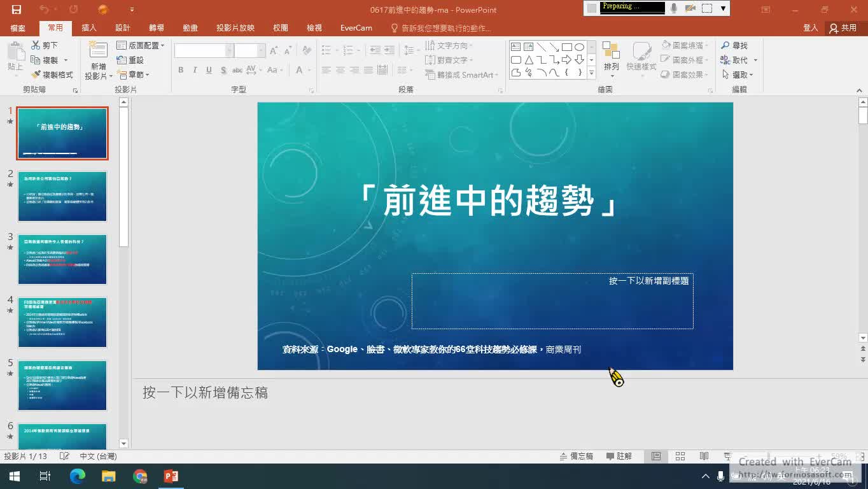Click the Cut (剪下) scissors button
868x489 pixels.
45,45
